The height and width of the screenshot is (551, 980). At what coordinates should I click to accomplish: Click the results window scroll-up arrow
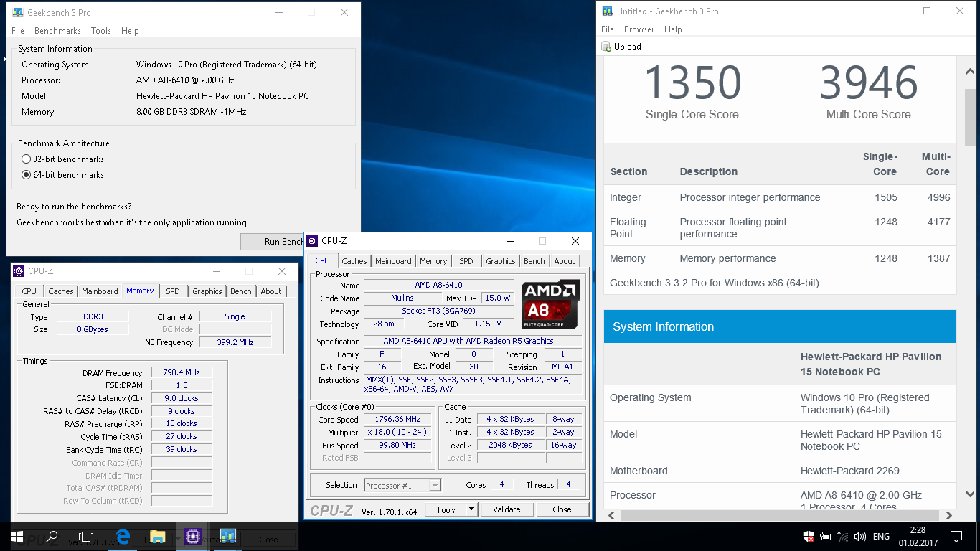(969, 72)
